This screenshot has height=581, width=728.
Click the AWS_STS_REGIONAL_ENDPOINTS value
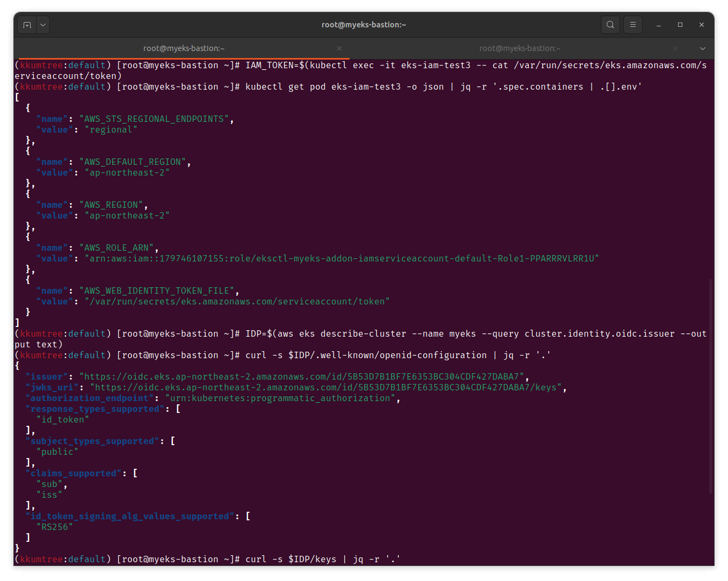[x=154, y=119]
